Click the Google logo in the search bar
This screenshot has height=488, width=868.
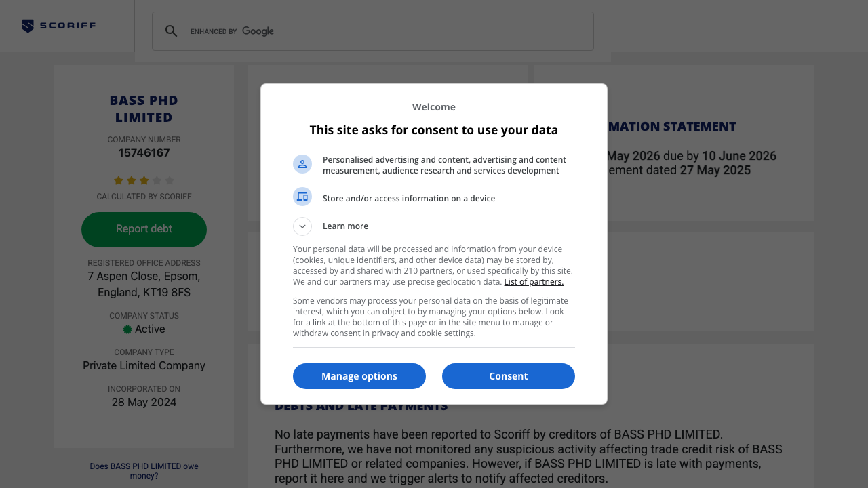pos(258,31)
